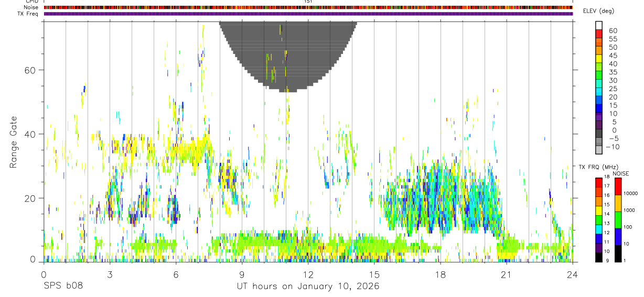Select the green ELEV swatch between 30 and 35
The width and height of the screenshot is (644, 297).
point(599,75)
